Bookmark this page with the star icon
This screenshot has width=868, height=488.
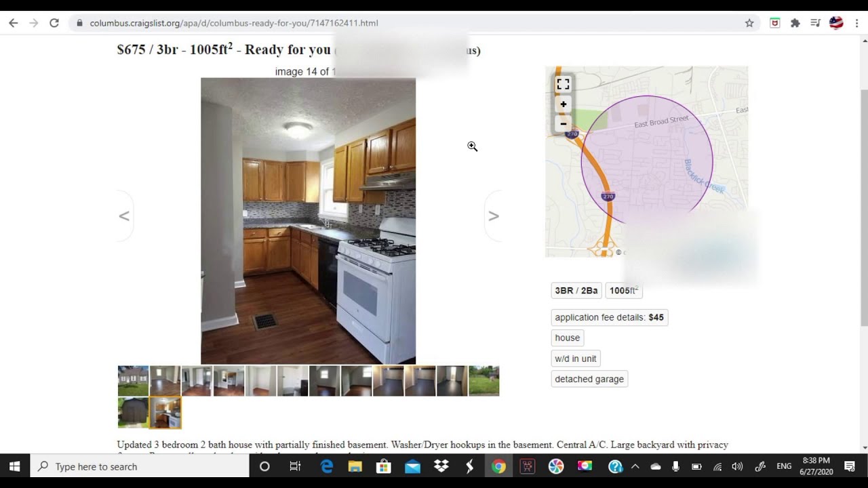[x=749, y=23]
